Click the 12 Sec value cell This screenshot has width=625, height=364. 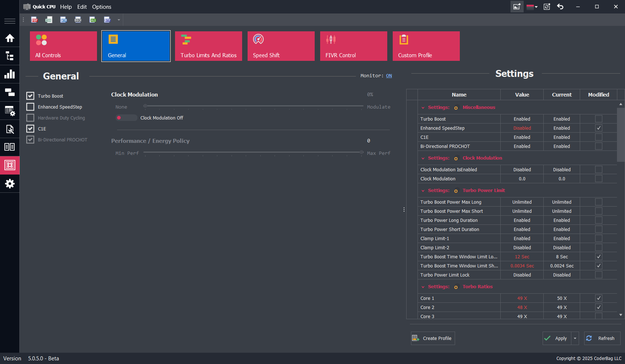pos(522,257)
